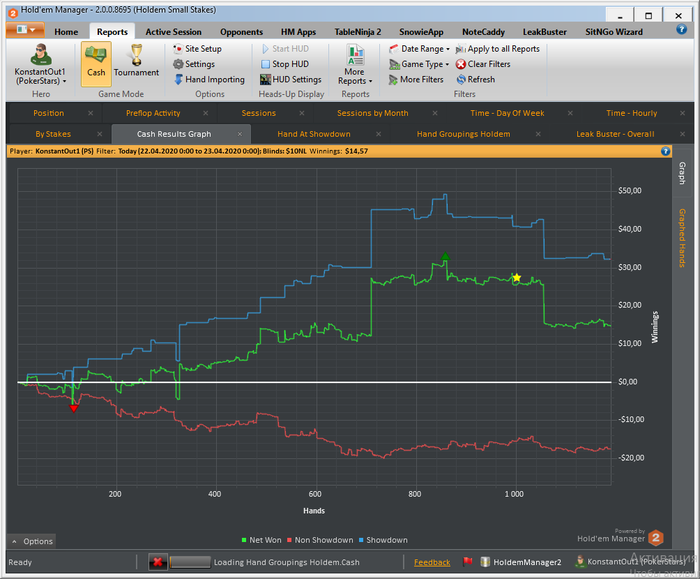Viewport: 700px width, 579px height.
Task: Switch to Hand At Showdown tab
Action: 314,134
